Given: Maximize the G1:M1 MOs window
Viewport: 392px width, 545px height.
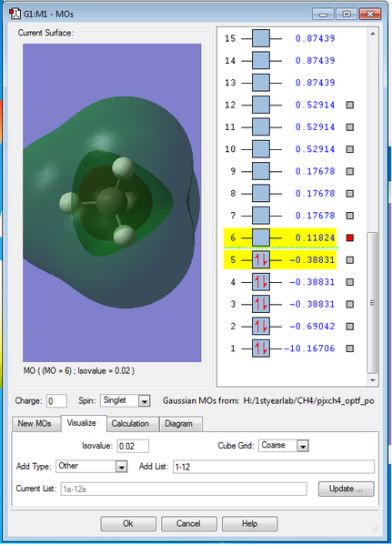Looking at the screenshot, I should click(347, 14).
